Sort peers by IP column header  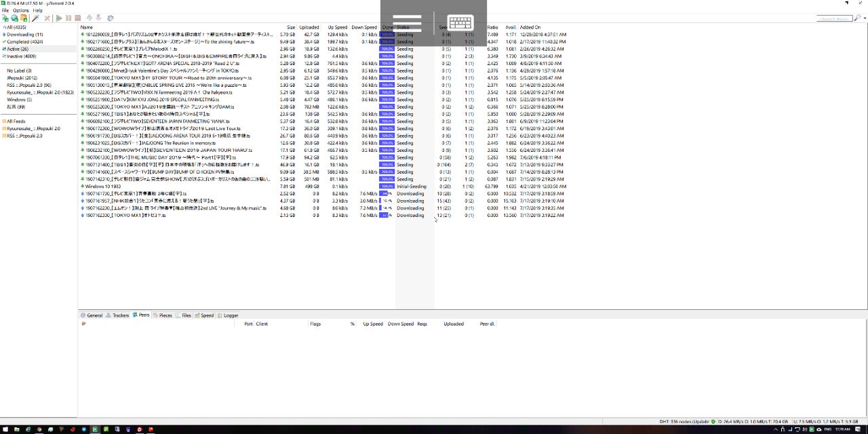[x=83, y=324]
